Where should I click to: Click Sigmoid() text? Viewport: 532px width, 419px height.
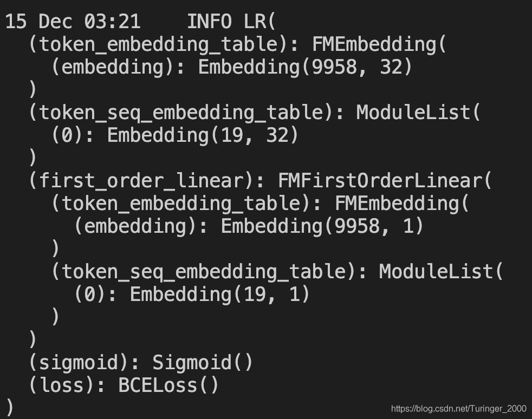[203, 363]
